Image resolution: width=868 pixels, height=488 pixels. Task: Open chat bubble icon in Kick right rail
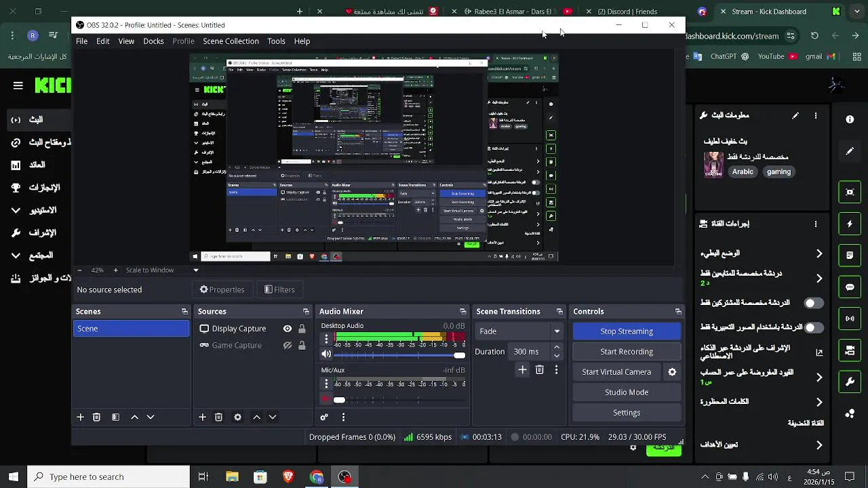850,287
